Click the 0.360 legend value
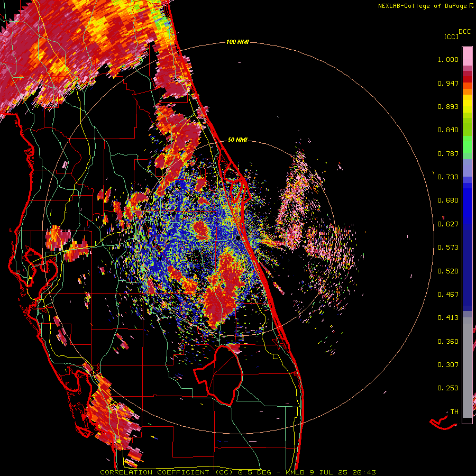476x476 pixels. coord(448,342)
